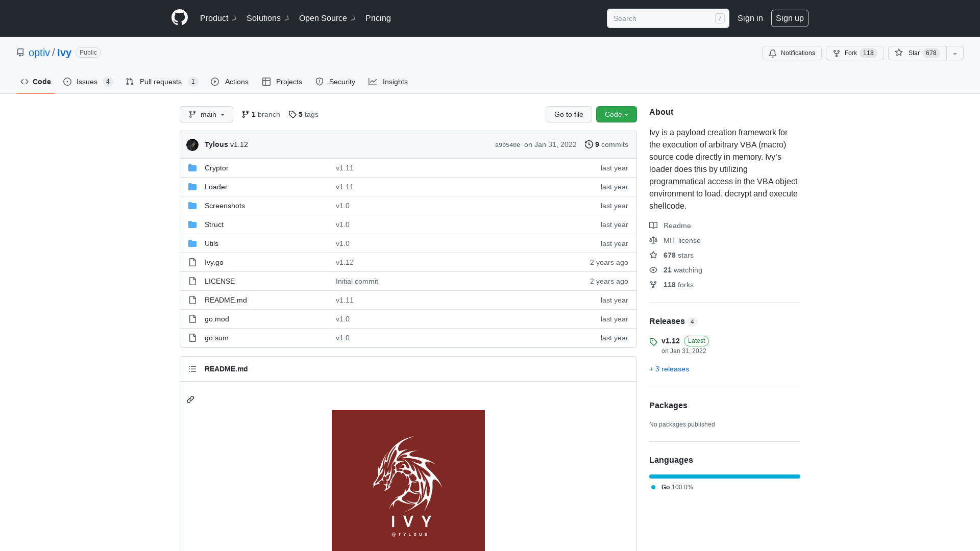The width and height of the screenshot is (980, 551).
Task: Open the Packages heading link
Action: [x=668, y=405]
